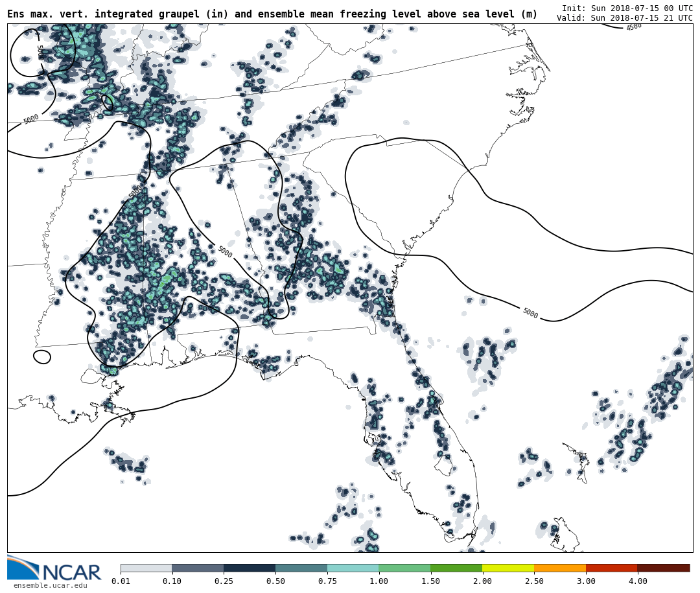Click the 5000 contour label over the Atlantic

(x=530, y=313)
